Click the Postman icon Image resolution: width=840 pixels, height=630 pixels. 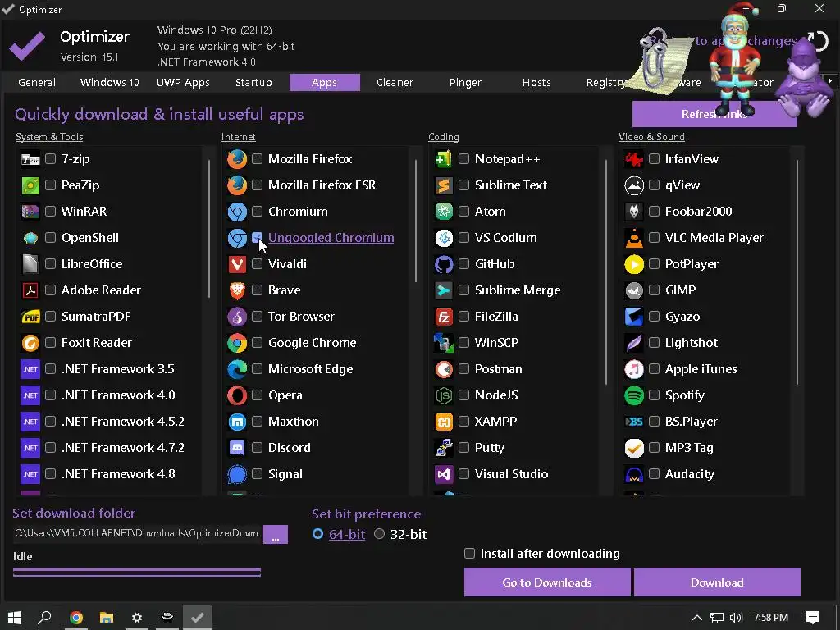444,369
